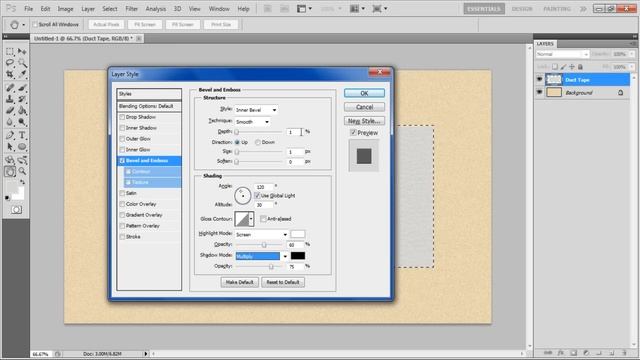Click the Essentials workspace button
This screenshot has width=640, height=360.
pos(484,9)
